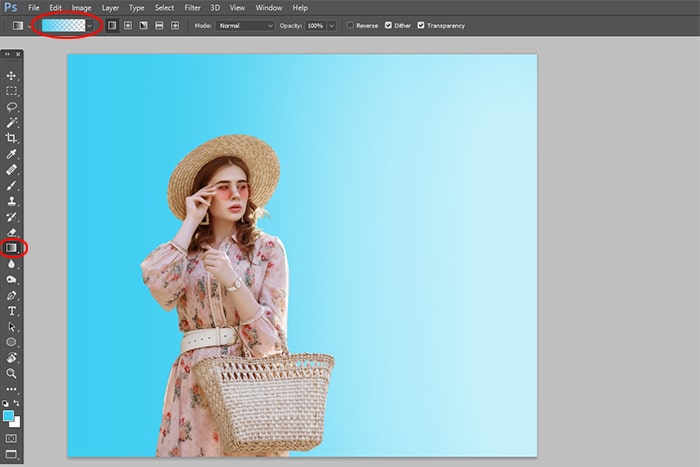Image resolution: width=700 pixels, height=467 pixels.
Task: Select the Pen tool
Action: coord(12,295)
